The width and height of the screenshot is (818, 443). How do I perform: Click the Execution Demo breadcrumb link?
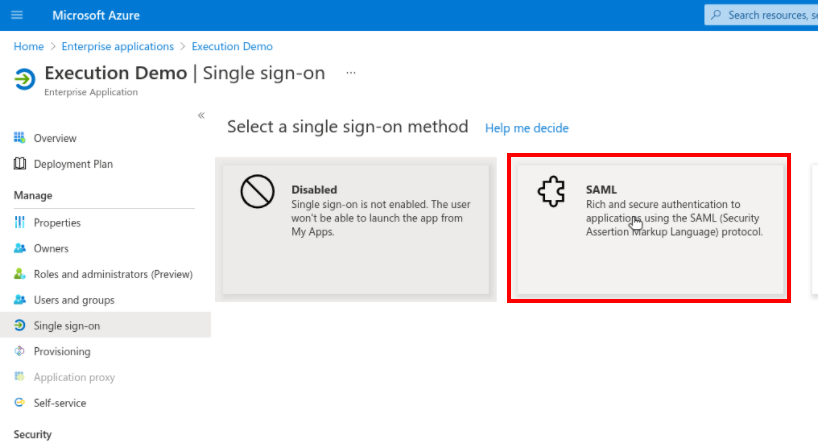coord(232,46)
